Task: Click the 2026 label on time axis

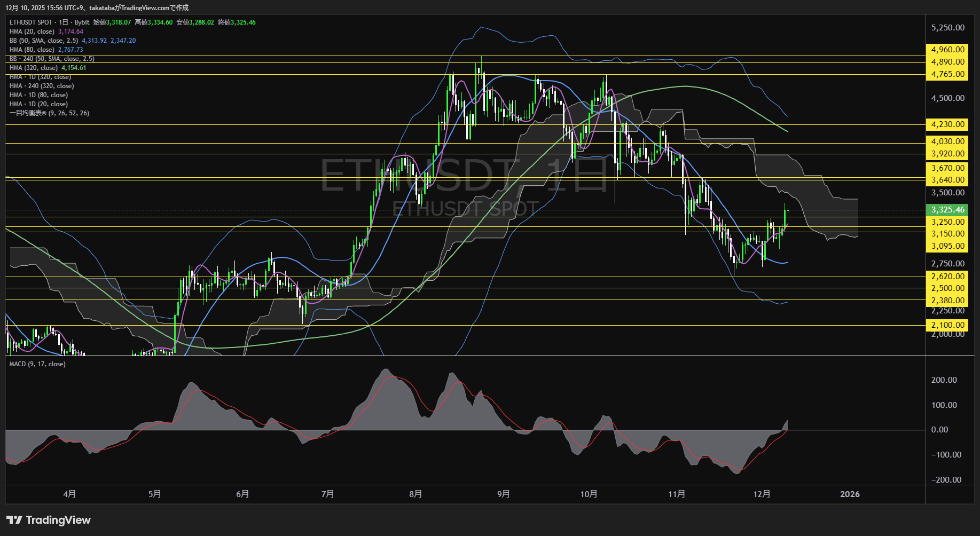Action: point(850,494)
